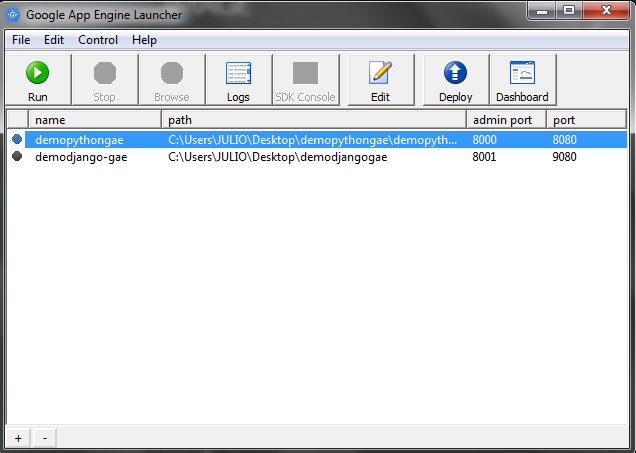This screenshot has height=453, width=636.
Task: Click the status icon beside demopythongae
Action: pyautogui.click(x=17, y=139)
